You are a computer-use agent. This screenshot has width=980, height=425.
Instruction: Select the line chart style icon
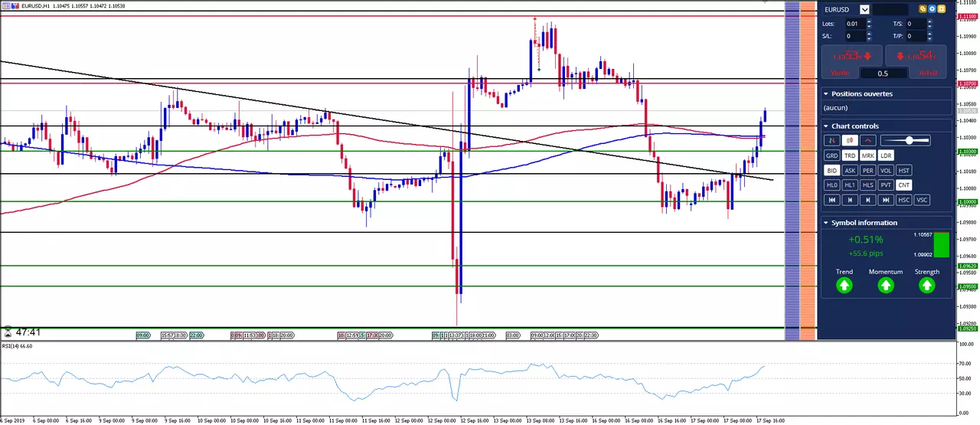click(x=868, y=140)
